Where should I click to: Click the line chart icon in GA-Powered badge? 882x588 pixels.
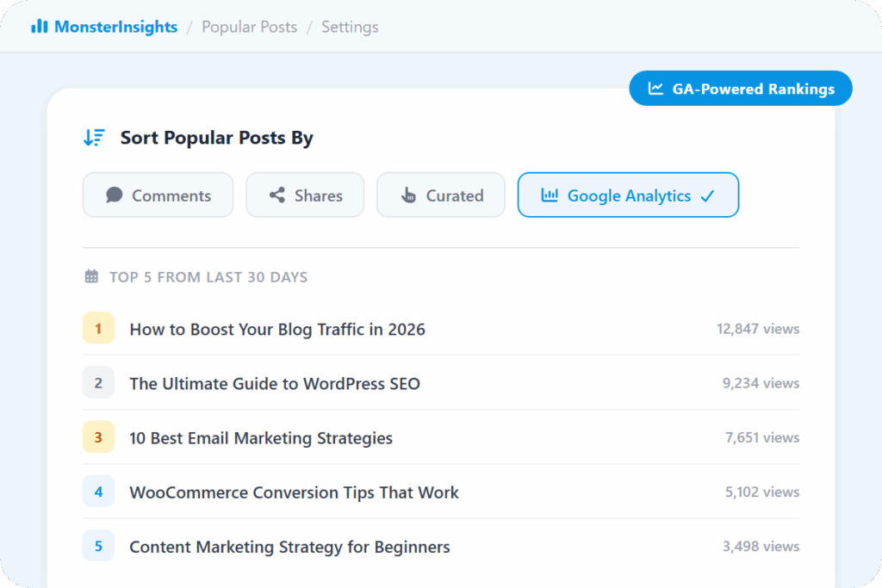click(x=656, y=89)
